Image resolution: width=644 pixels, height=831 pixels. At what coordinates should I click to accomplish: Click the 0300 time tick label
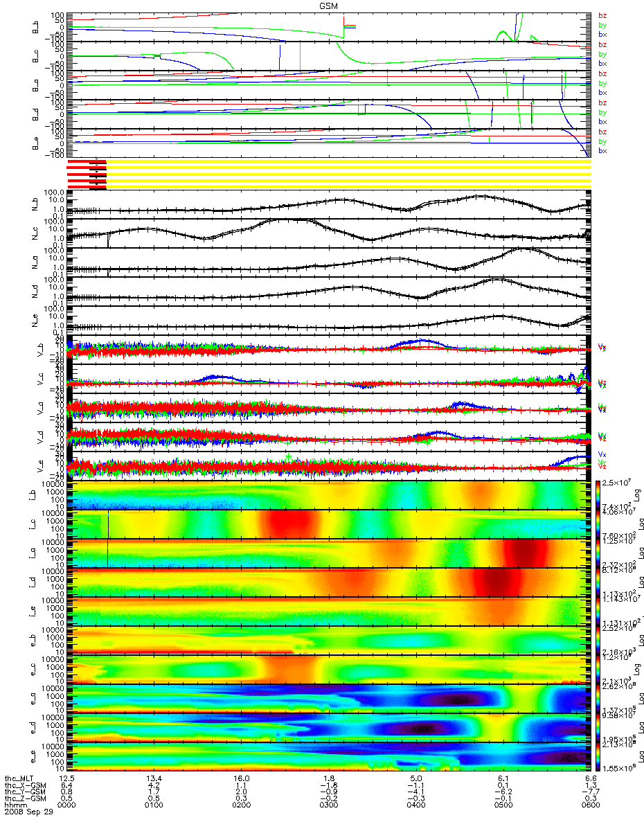tap(329, 806)
